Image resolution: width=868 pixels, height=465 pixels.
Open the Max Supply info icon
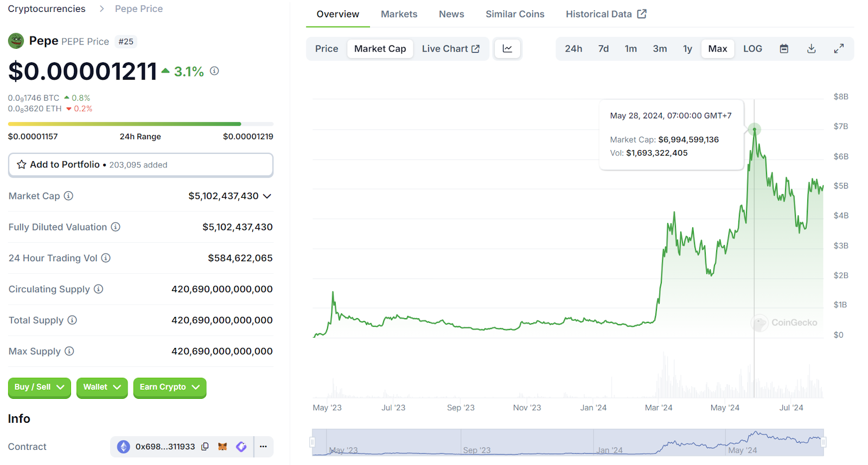click(x=69, y=351)
